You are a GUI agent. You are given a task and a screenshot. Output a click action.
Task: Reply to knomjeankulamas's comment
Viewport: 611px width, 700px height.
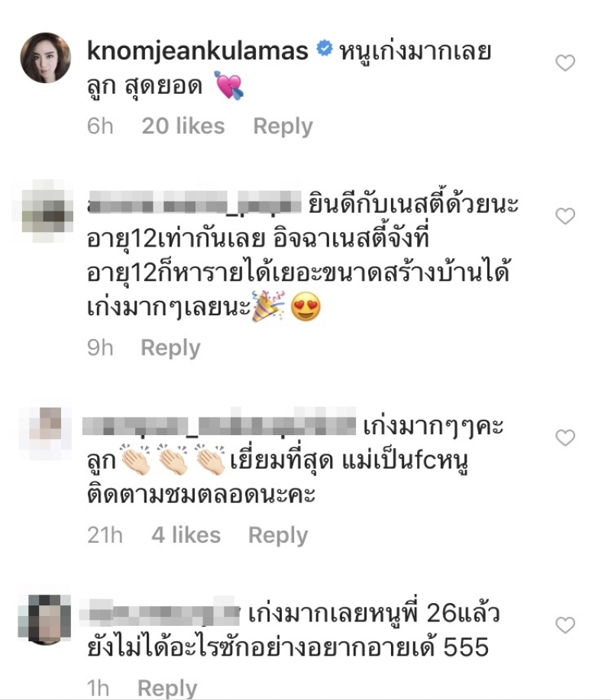click(x=283, y=127)
